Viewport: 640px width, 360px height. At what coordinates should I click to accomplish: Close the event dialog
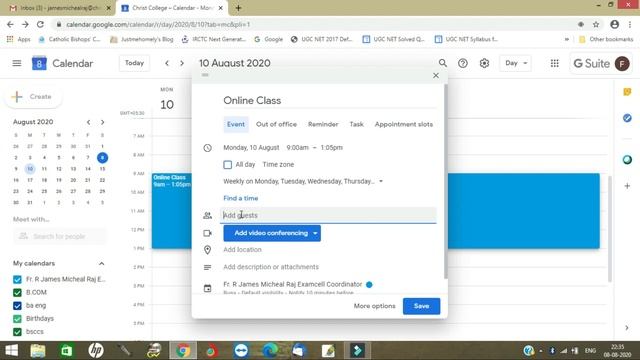tap(436, 76)
